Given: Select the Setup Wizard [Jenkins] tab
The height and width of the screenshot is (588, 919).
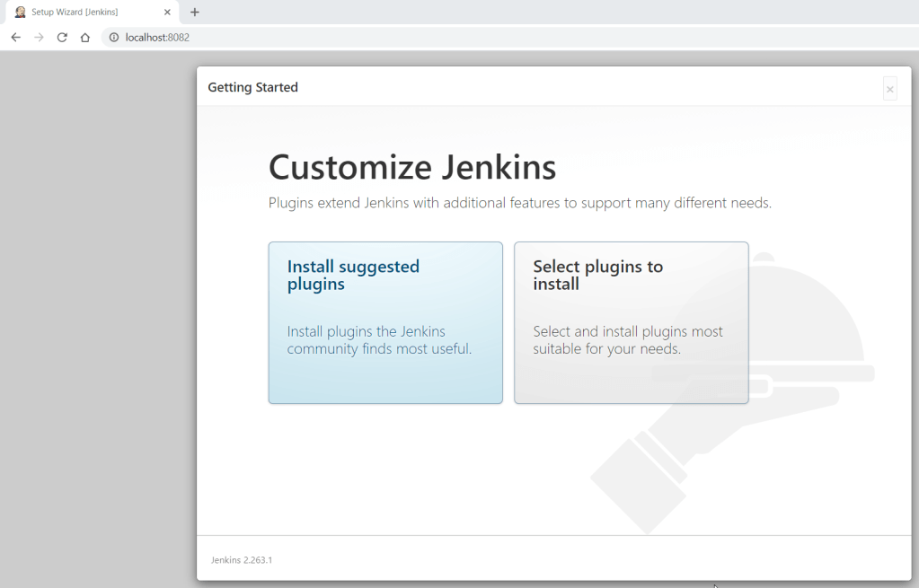Looking at the screenshot, I should click(x=81, y=13).
